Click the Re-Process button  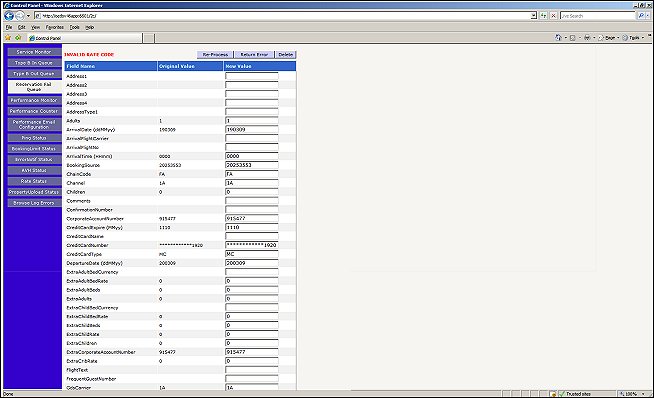[x=215, y=55]
